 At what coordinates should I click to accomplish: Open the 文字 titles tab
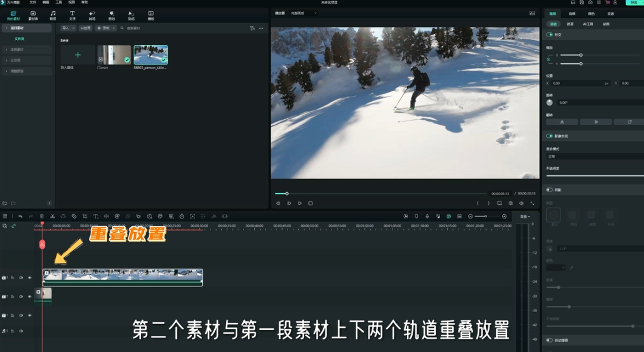(x=72, y=16)
